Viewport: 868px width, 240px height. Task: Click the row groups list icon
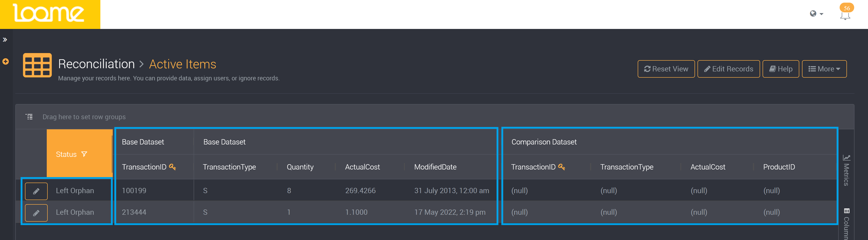pos(29,117)
